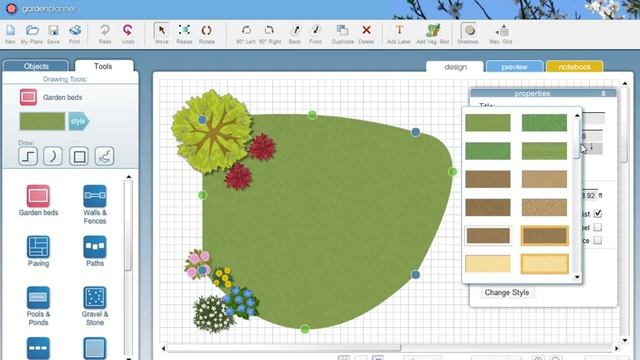The image size is (640, 360).
Task: Pick the pale yellow bordered swatch at bottom
Action: [544, 264]
